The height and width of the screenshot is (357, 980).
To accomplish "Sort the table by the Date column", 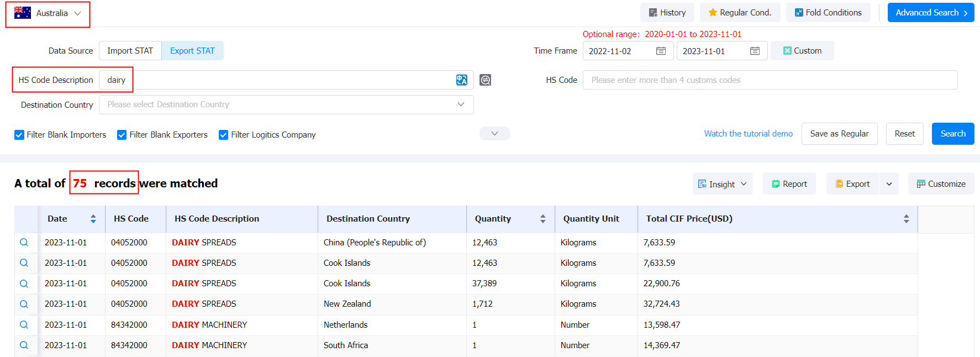I will coord(93,219).
